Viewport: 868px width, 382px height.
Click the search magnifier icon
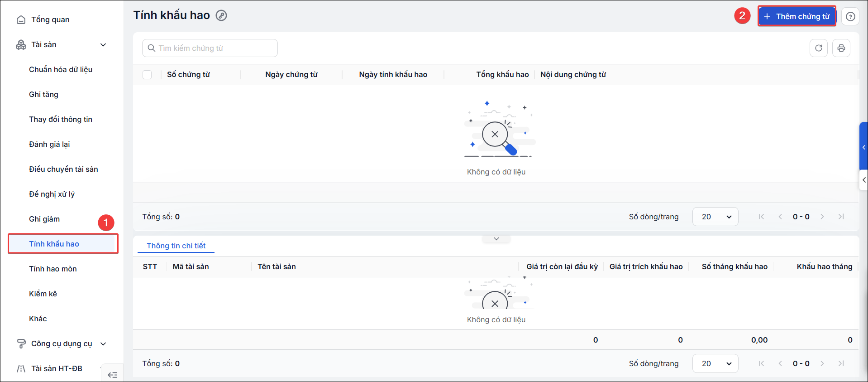point(152,48)
